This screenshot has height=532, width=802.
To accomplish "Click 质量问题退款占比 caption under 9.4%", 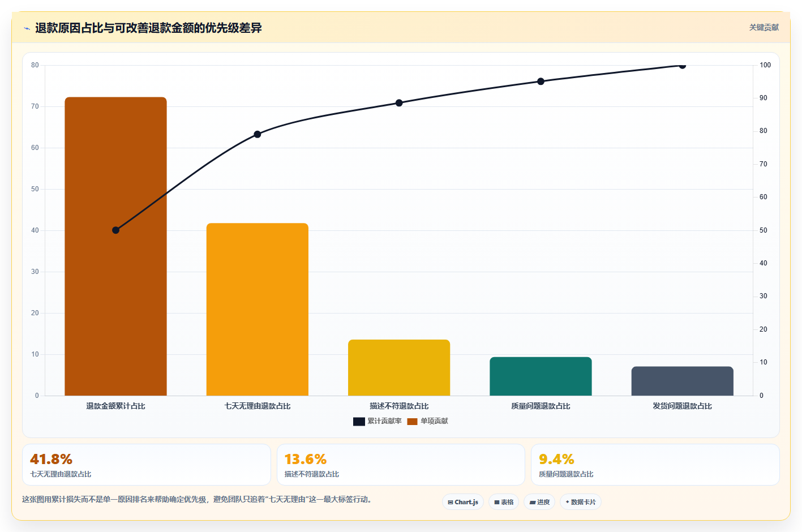I will pyautogui.click(x=566, y=474).
